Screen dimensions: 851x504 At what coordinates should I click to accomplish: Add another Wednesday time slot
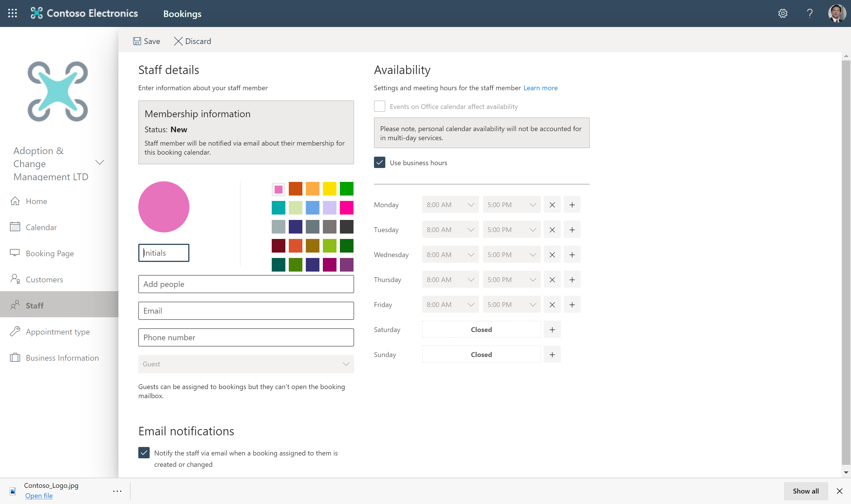572,255
